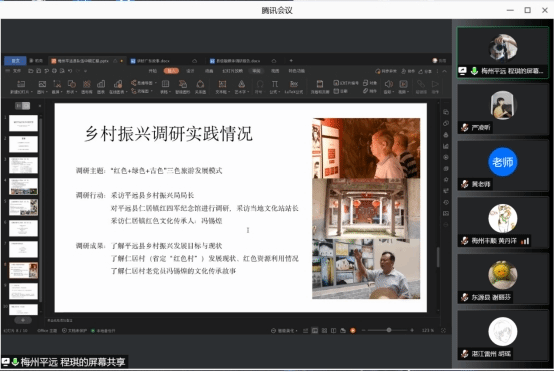Insert a table with the 表格 icon
The height and width of the screenshot is (372, 554).
click(x=165, y=84)
